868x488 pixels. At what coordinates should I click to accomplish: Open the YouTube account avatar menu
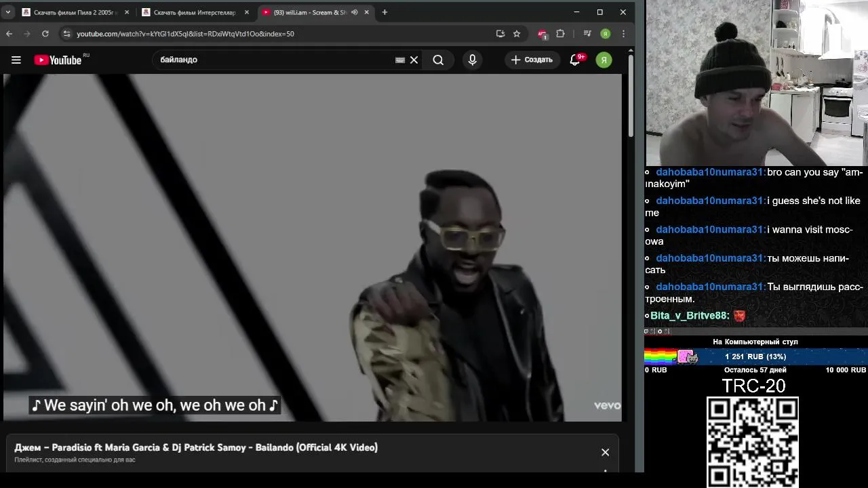pyautogui.click(x=604, y=60)
